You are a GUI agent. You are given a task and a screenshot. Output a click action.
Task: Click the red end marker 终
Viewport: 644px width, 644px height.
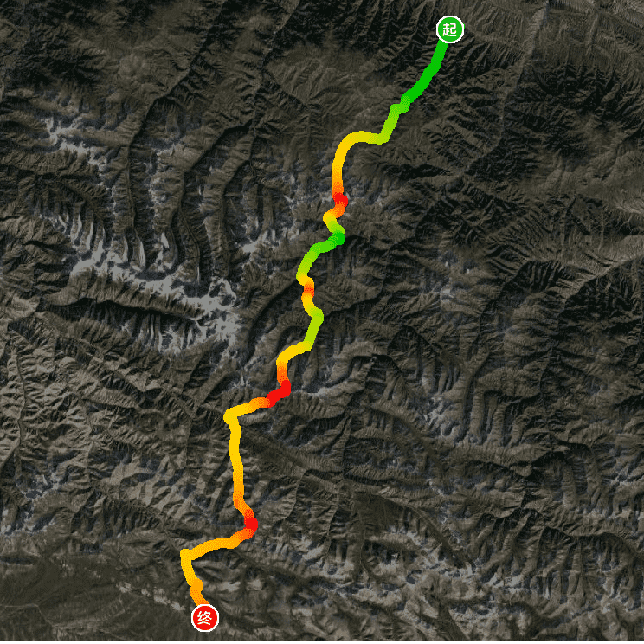pos(204,618)
